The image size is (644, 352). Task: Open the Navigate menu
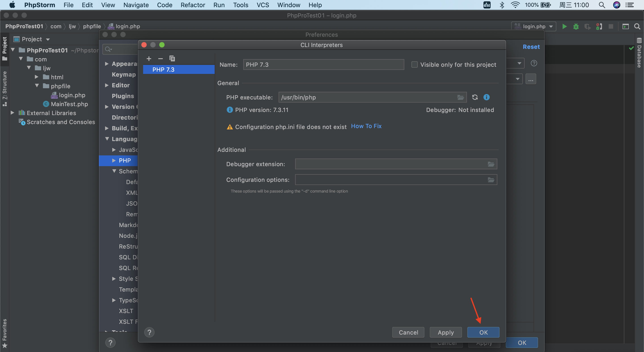pyautogui.click(x=136, y=5)
